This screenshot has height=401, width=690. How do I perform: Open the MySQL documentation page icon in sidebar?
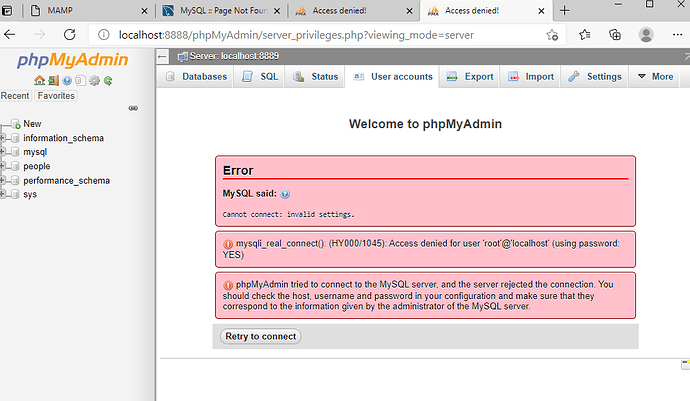point(80,81)
